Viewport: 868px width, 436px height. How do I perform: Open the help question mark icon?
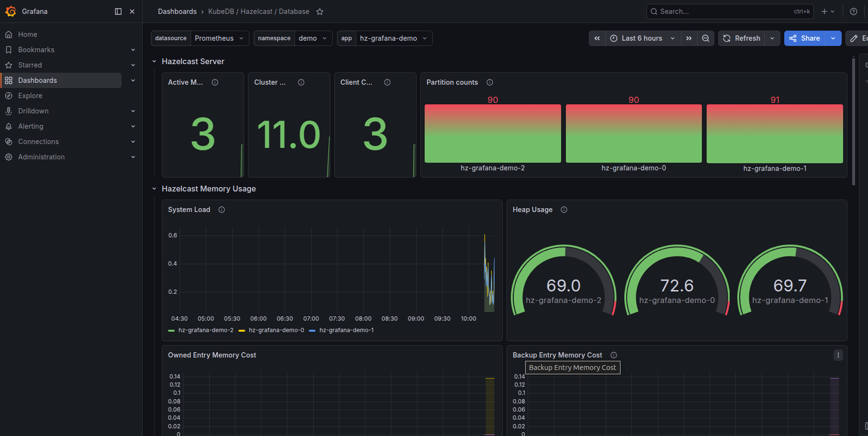point(854,11)
